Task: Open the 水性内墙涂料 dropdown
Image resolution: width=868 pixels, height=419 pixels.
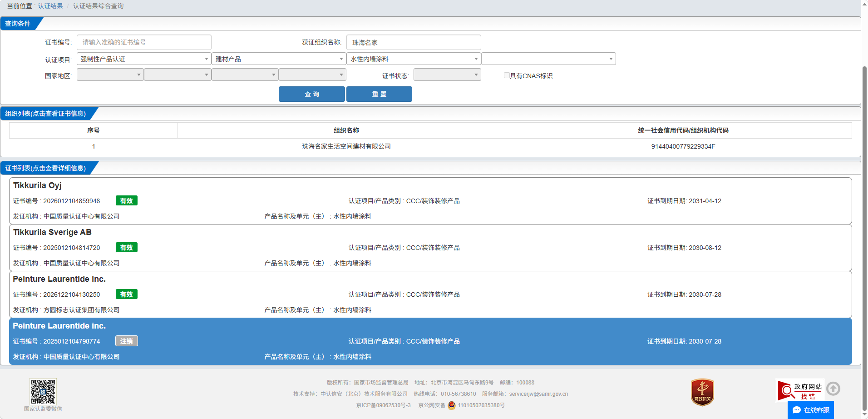Action: click(x=414, y=59)
